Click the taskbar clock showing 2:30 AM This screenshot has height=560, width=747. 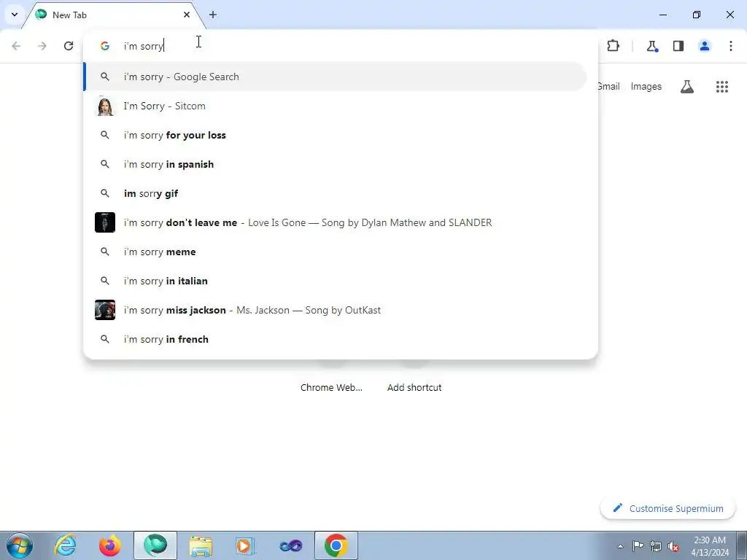tap(710, 546)
